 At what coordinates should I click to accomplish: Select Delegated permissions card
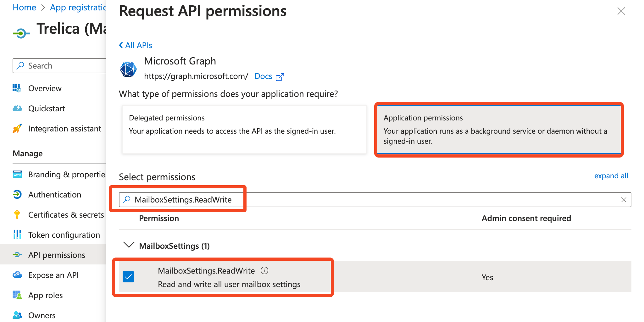244,130
